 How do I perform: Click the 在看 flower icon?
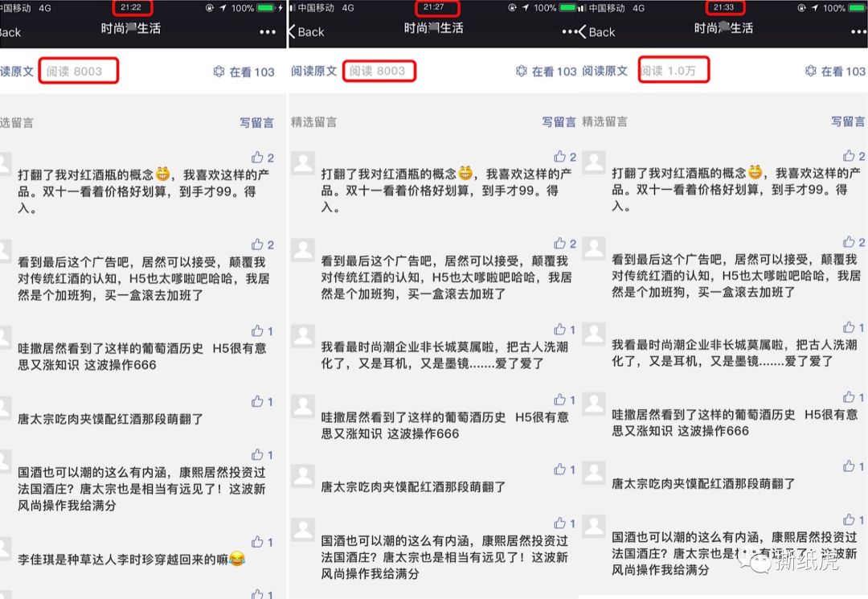pyautogui.click(x=217, y=71)
